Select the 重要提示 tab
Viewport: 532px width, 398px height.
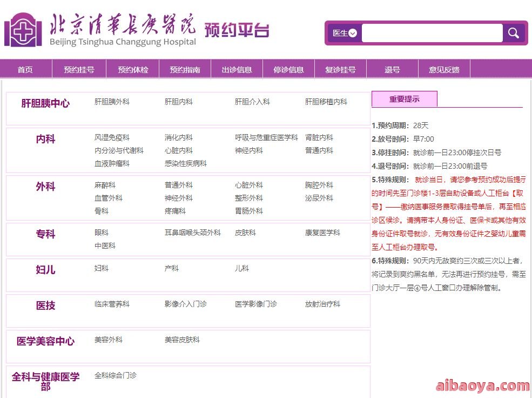pyautogui.click(x=405, y=99)
